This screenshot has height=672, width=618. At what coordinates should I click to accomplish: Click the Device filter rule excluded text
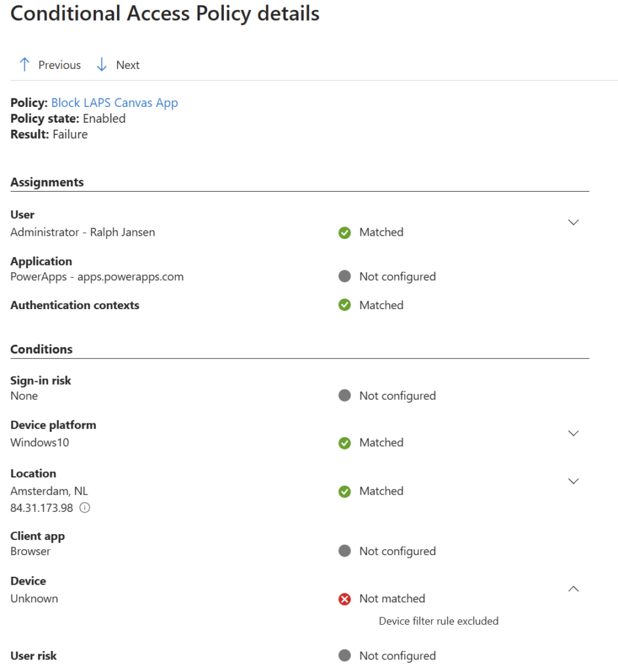pos(438,621)
